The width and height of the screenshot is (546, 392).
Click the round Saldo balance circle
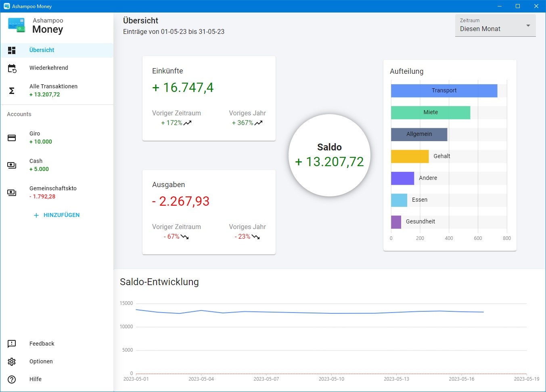[329, 155]
